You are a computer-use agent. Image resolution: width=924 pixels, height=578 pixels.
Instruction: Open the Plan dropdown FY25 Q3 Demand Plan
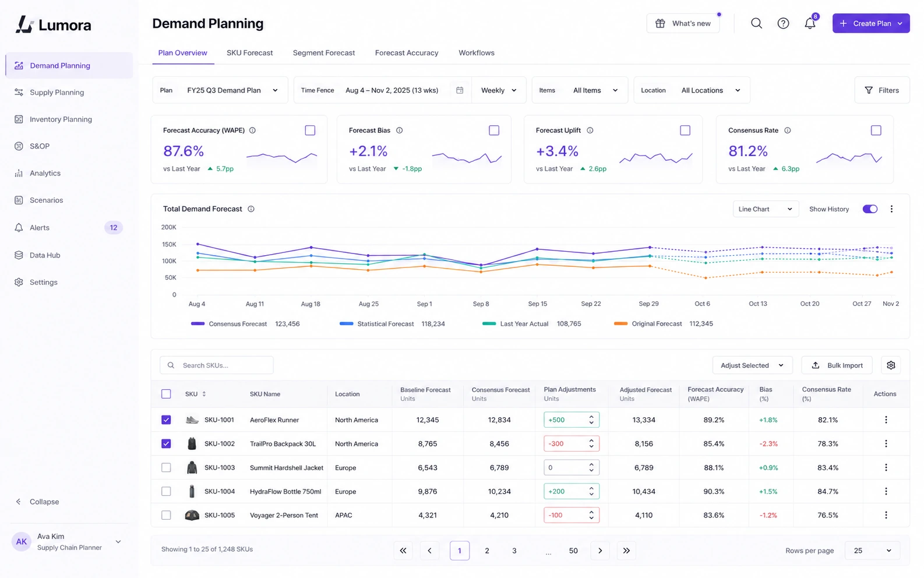(220, 90)
